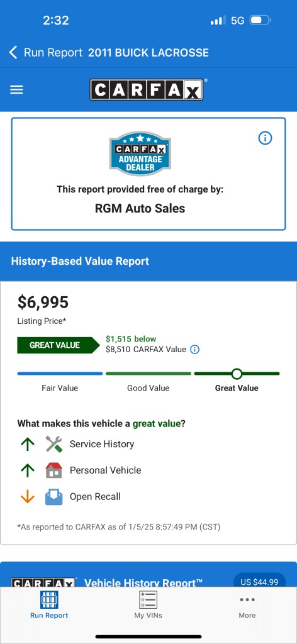Open info icon in Advantage Dealer card
Image resolution: width=297 pixels, height=644 pixels.
point(265,138)
